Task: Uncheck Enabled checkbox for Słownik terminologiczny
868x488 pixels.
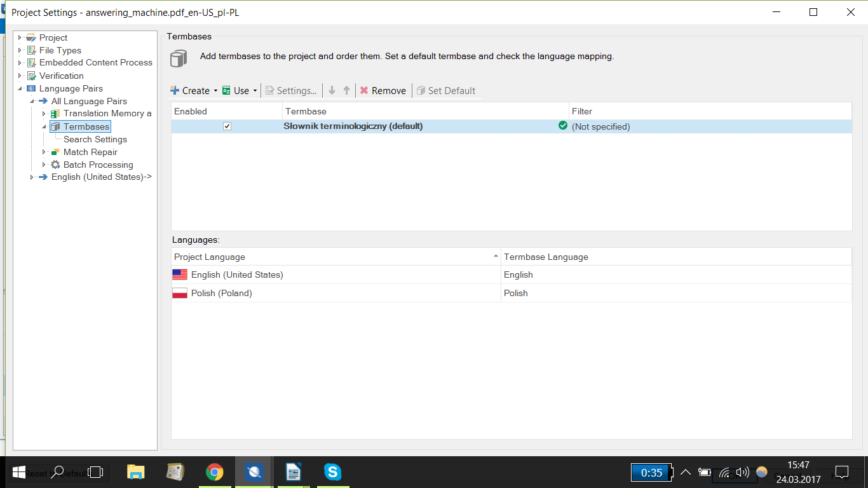Action: click(227, 126)
